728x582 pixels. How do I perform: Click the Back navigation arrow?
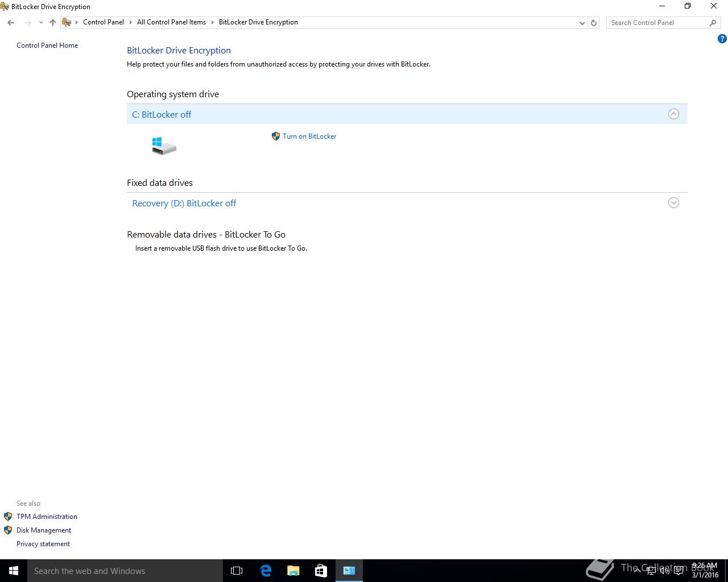11,23
